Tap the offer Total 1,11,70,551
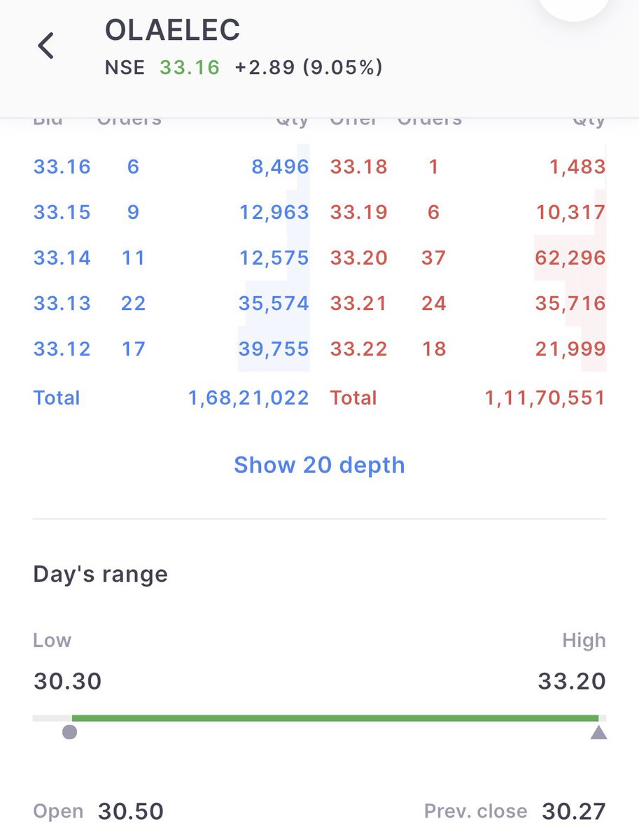Viewport: 639px width, 840px height. pyautogui.click(x=546, y=398)
